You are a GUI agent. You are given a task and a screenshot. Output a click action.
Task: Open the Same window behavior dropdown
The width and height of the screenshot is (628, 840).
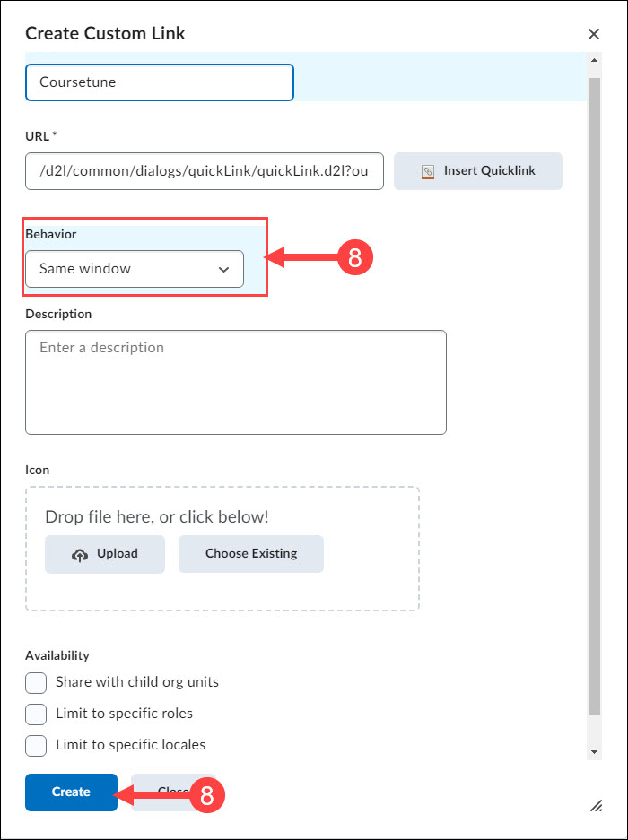tap(135, 269)
